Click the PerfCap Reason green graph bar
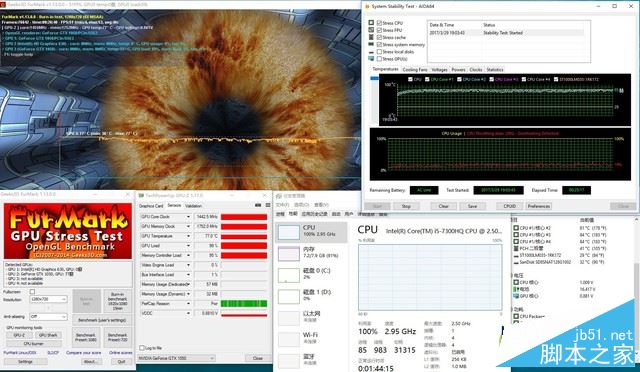This screenshot has height=372, width=640. (244, 304)
